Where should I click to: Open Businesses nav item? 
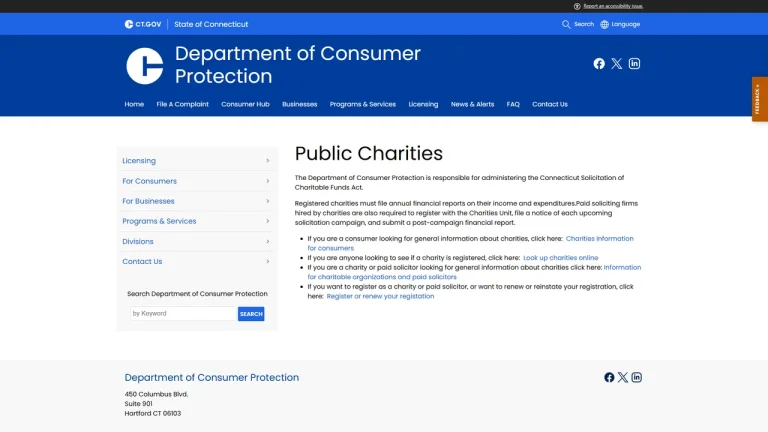[299, 104]
